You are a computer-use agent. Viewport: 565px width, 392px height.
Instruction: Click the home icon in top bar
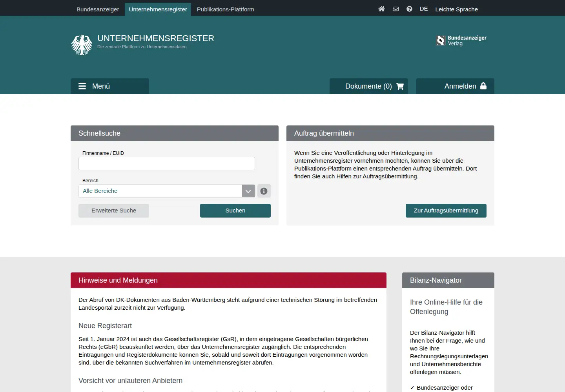coord(381,9)
